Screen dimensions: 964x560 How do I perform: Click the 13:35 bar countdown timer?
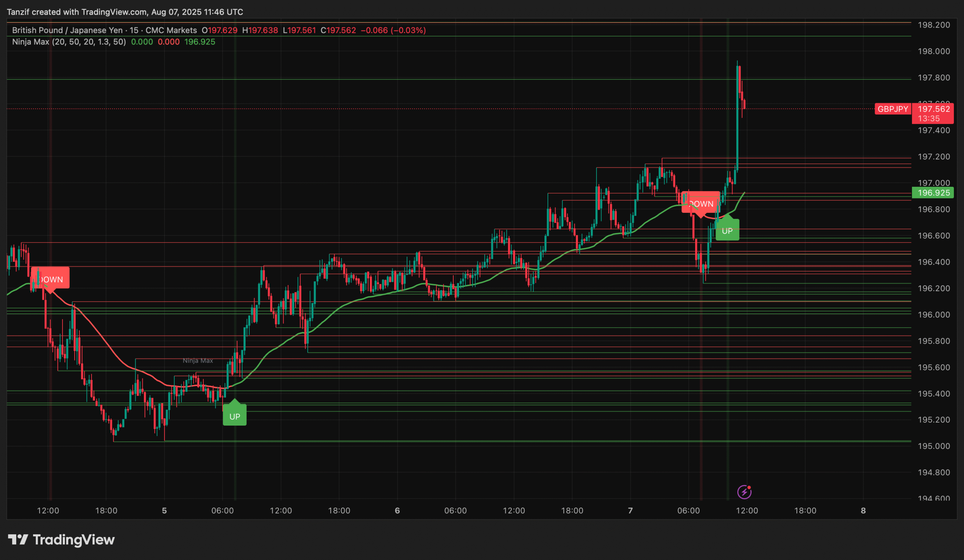[x=929, y=119]
